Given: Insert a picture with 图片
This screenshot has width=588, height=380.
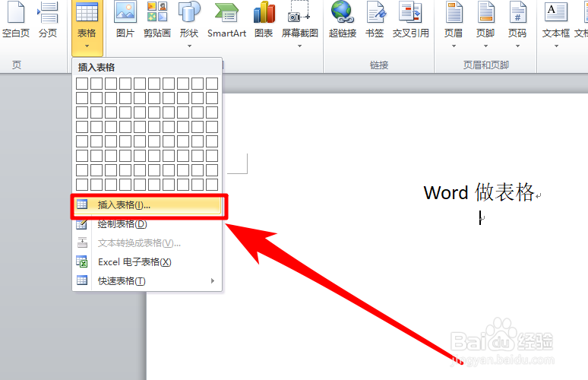Looking at the screenshot, I should pos(125,20).
